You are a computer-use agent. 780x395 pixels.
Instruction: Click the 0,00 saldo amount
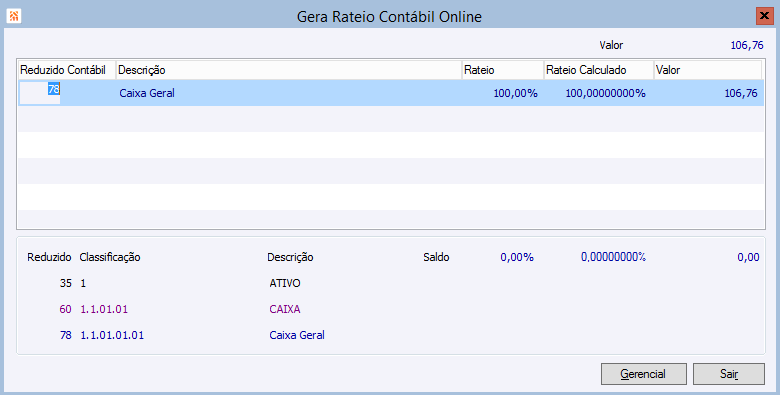tap(748, 257)
